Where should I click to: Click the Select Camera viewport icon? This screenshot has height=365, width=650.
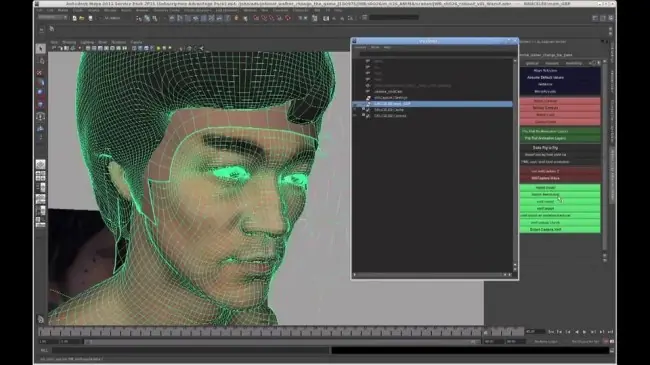pos(54,48)
